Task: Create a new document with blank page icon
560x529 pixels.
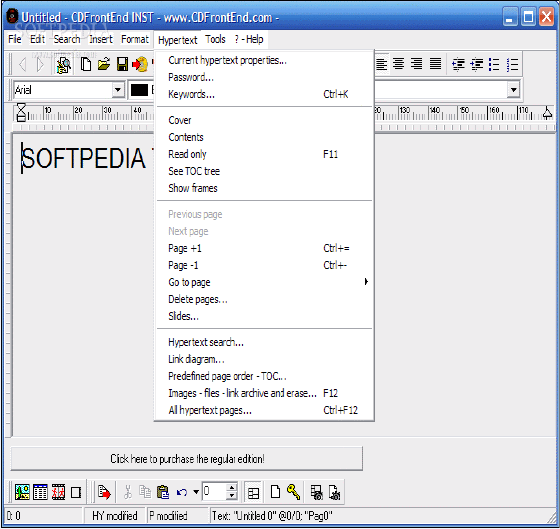Action: click(x=85, y=65)
